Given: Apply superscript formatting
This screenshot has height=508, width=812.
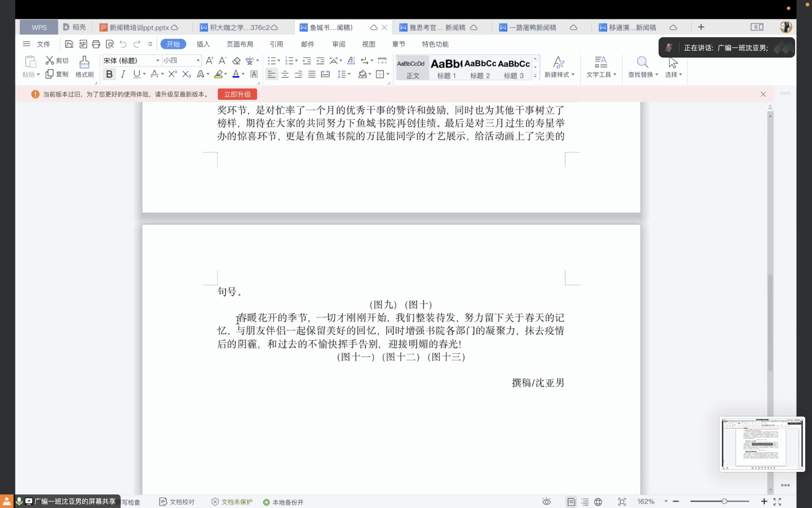Looking at the screenshot, I should point(172,74).
